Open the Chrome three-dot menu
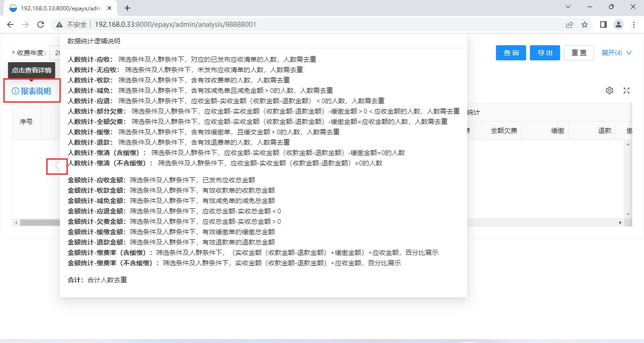The image size is (644, 343). [634, 24]
